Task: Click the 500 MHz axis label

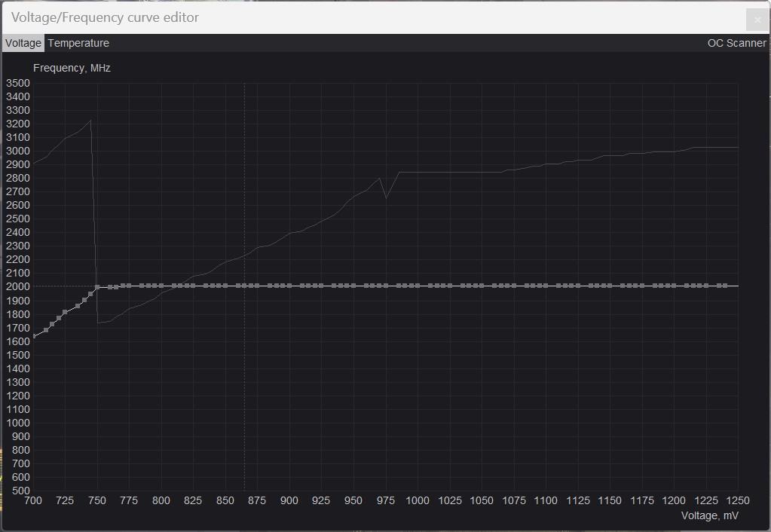Action: coord(20,491)
